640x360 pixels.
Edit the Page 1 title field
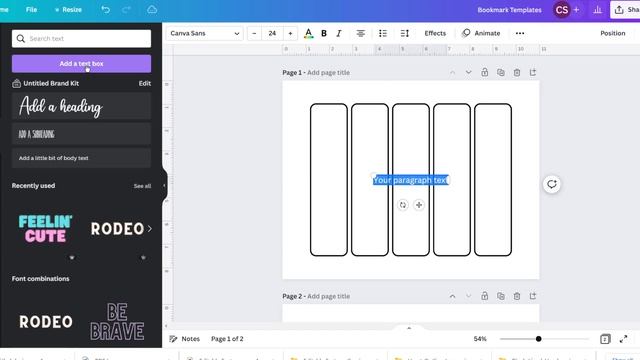328,73
